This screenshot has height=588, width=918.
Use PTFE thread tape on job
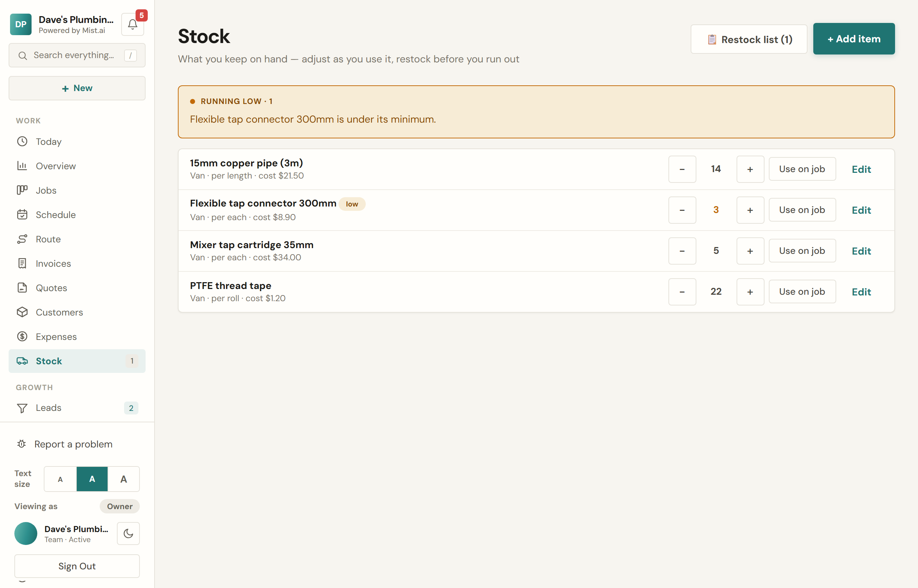pos(802,292)
